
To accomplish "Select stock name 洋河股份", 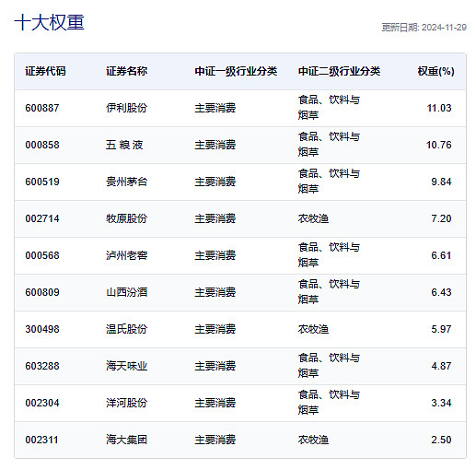I will click(x=126, y=403).
